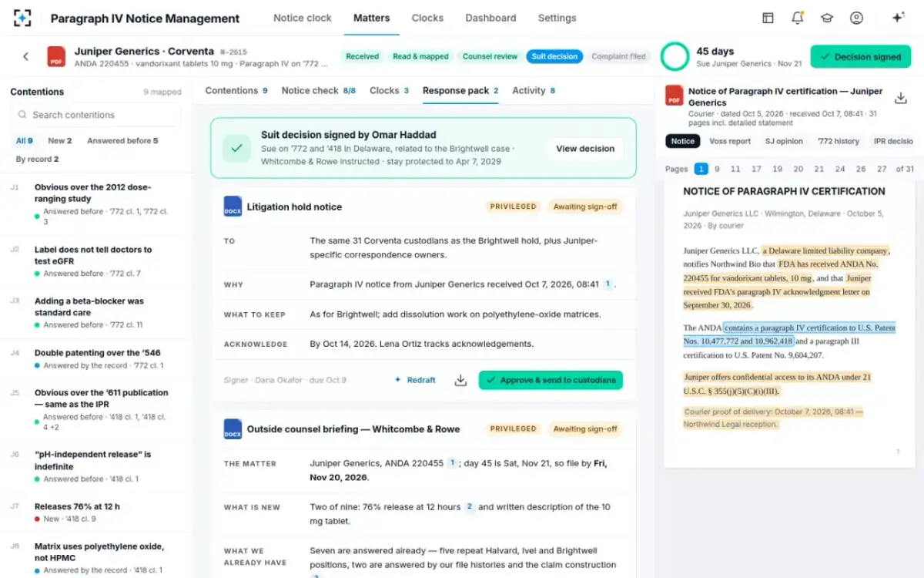The height and width of the screenshot is (578, 924).
Task: Click the matter's red PDF icon
Action: click(x=56, y=56)
